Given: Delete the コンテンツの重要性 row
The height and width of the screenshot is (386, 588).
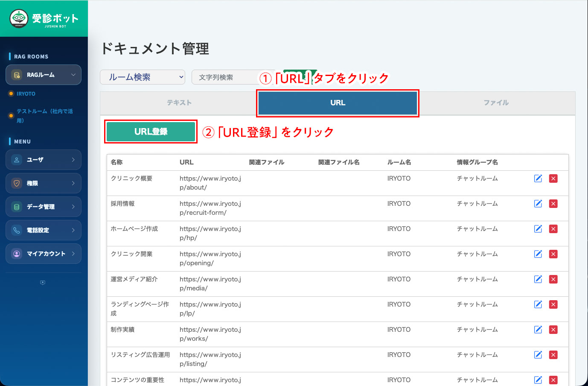Looking at the screenshot, I should click(553, 380).
